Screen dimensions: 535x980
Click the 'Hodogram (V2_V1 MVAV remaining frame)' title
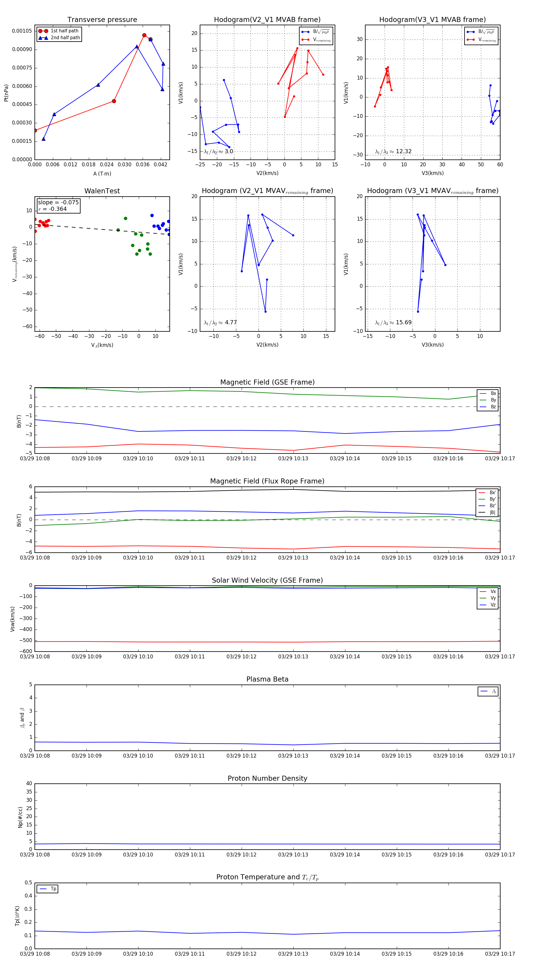pos(267,191)
